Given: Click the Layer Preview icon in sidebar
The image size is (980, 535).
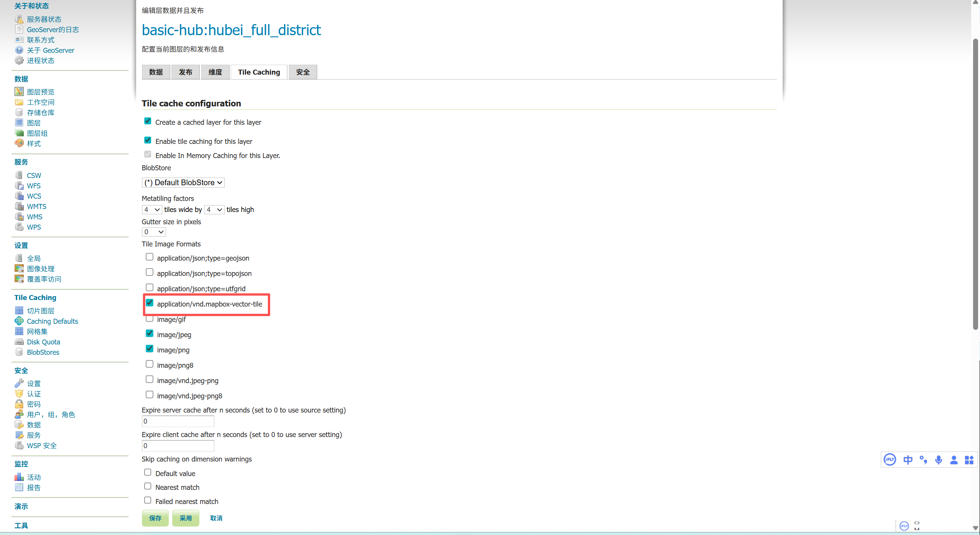Looking at the screenshot, I should (x=19, y=92).
